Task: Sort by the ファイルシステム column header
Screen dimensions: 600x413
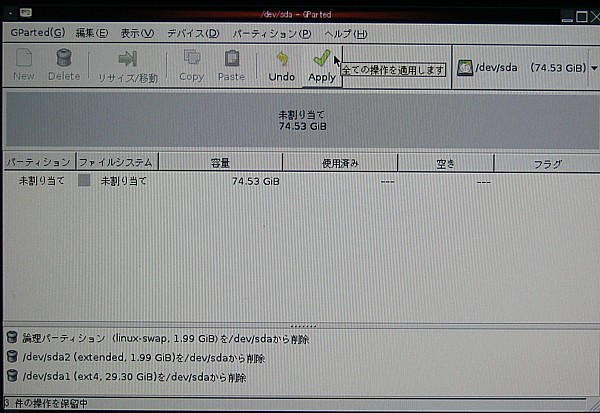Action: tap(117, 163)
